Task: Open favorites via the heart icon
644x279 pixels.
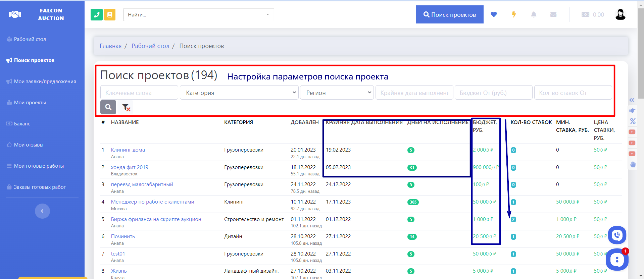Action: 494,14
